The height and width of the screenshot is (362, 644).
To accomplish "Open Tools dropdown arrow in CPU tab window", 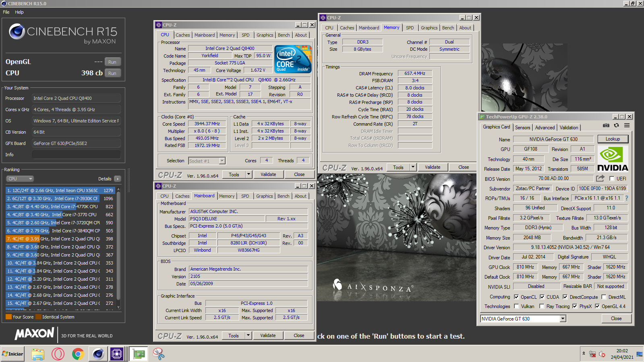I will click(x=248, y=174).
